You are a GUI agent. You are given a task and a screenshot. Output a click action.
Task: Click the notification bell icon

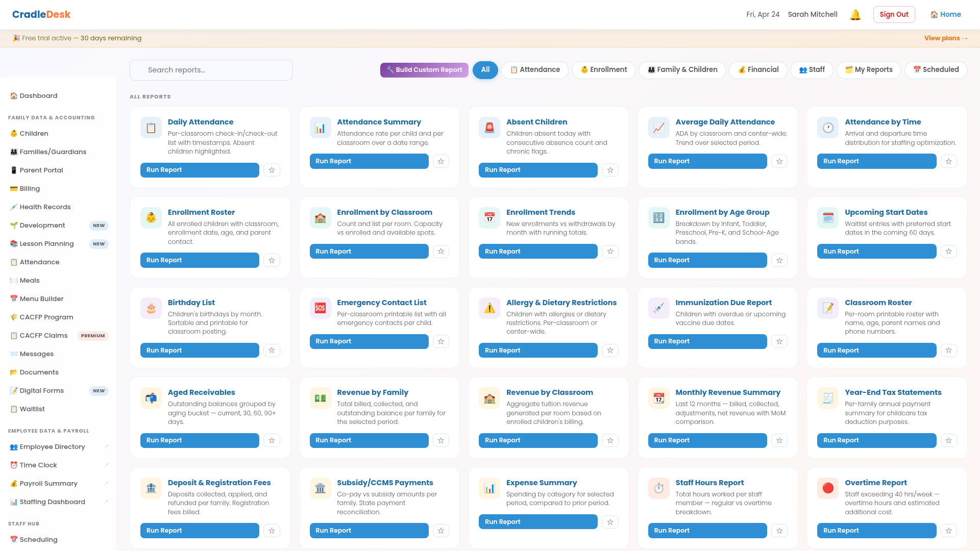tap(855, 15)
